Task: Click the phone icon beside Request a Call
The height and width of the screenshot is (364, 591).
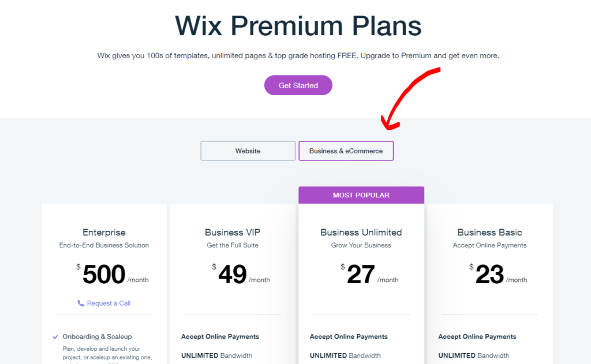Action: pos(81,303)
